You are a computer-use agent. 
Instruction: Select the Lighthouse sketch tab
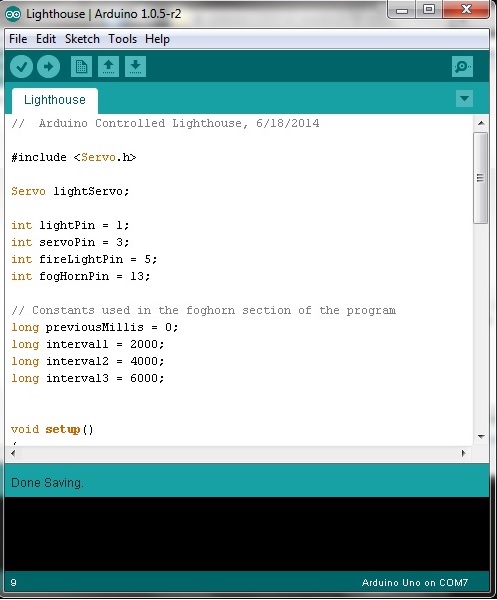coord(55,100)
